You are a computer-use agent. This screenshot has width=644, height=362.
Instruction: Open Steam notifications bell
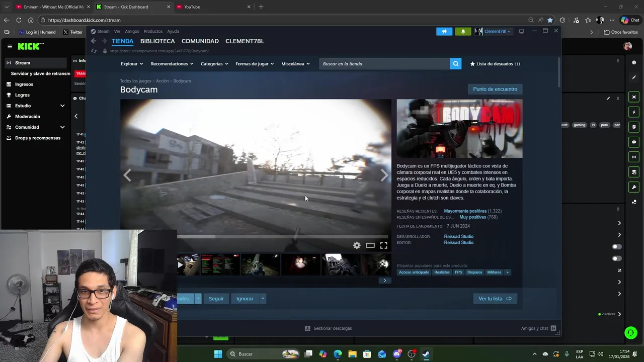[463, 31]
